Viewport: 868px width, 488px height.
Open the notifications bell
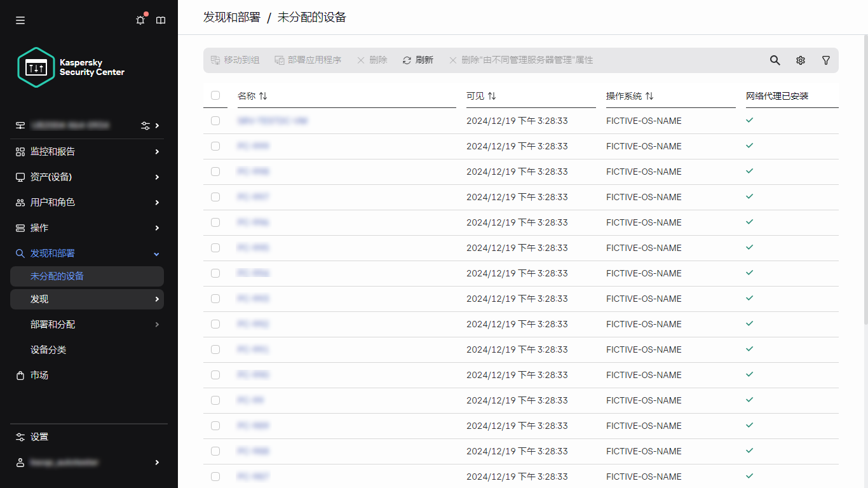point(140,20)
